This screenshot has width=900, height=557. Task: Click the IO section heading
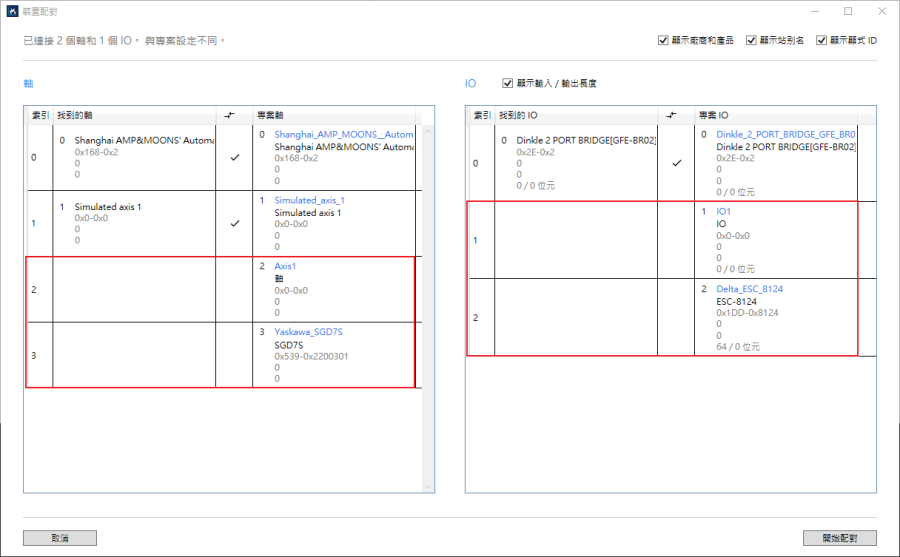[x=471, y=84]
